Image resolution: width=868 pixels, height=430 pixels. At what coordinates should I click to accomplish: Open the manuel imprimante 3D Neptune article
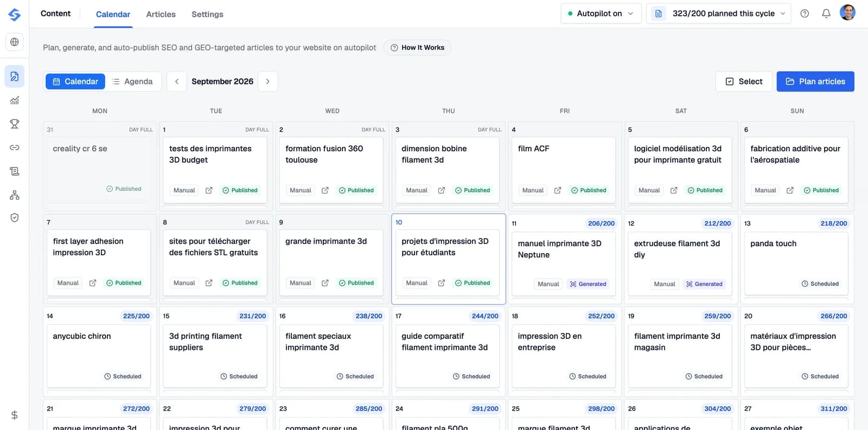[x=564, y=264]
